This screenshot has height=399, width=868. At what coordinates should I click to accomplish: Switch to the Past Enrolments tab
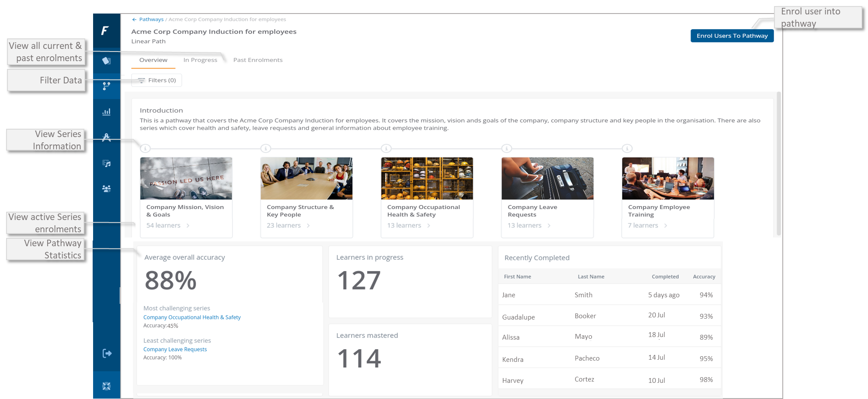tap(258, 60)
